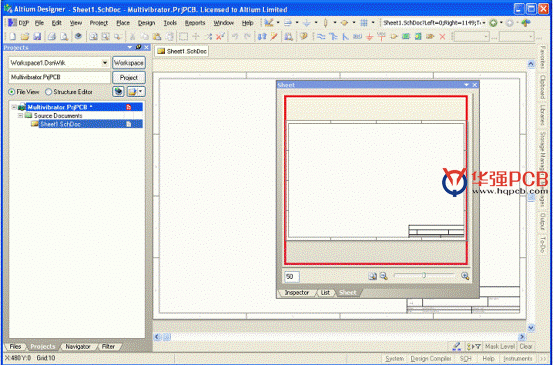Open the Design menu

click(146, 23)
